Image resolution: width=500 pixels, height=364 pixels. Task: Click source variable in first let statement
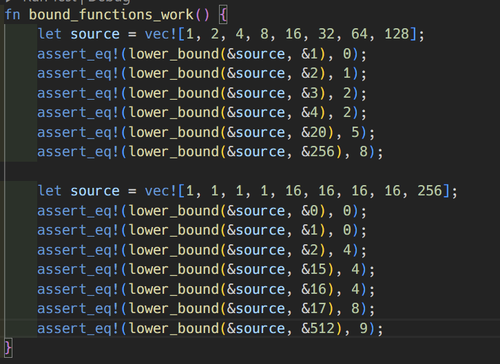[x=95, y=34]
